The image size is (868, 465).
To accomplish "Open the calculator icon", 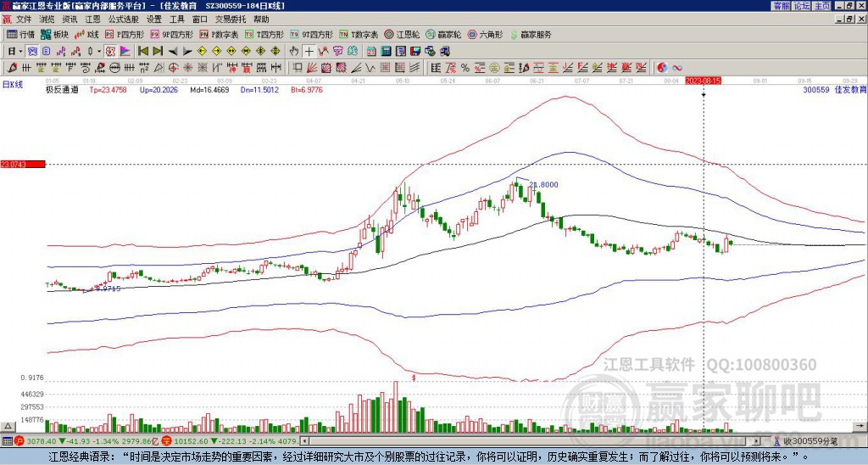I will pyautogui.click(x=386, y=52).
